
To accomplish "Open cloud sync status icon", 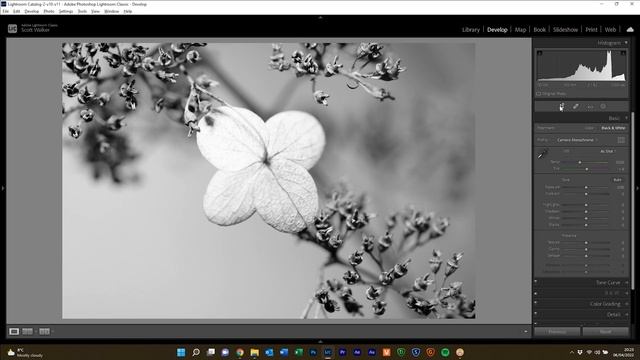I will (x=630, y=29).
